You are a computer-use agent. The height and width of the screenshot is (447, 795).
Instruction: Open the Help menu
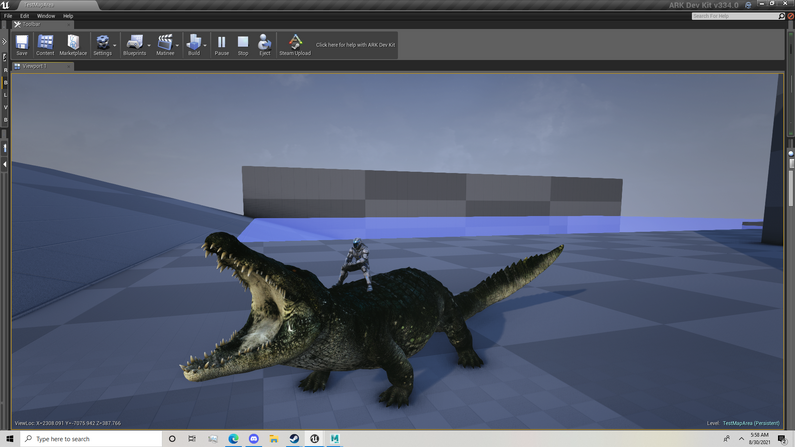click(x=68, y=16)
